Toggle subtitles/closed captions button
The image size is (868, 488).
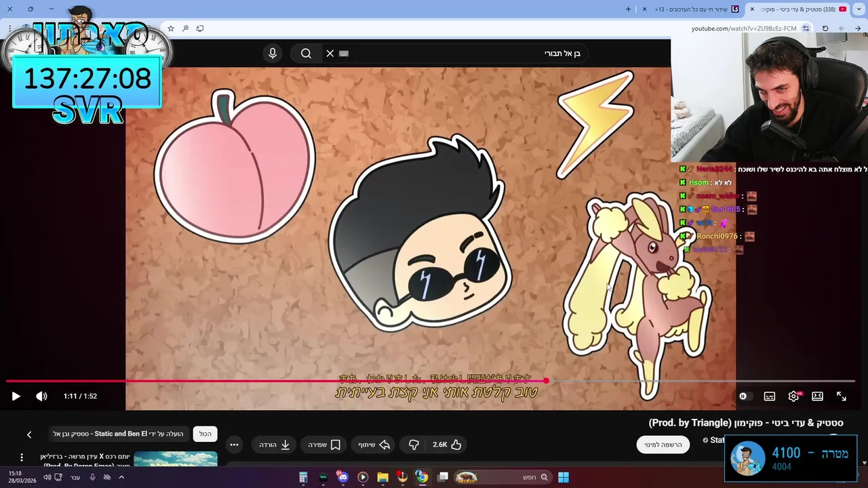[769, 396]
